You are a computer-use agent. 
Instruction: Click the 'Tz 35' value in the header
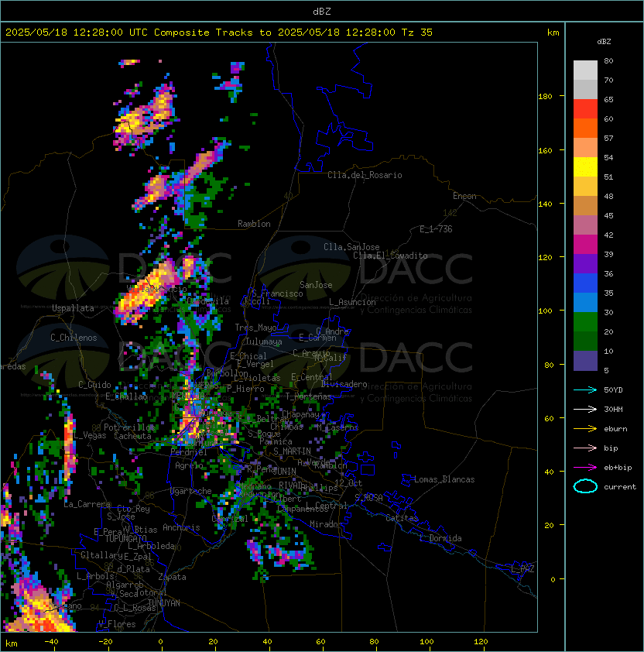[x=417, y=33]
